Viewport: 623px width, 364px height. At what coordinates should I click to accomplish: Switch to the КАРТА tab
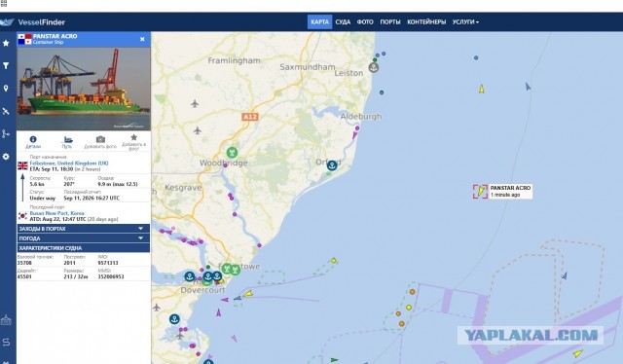point(319,21)
